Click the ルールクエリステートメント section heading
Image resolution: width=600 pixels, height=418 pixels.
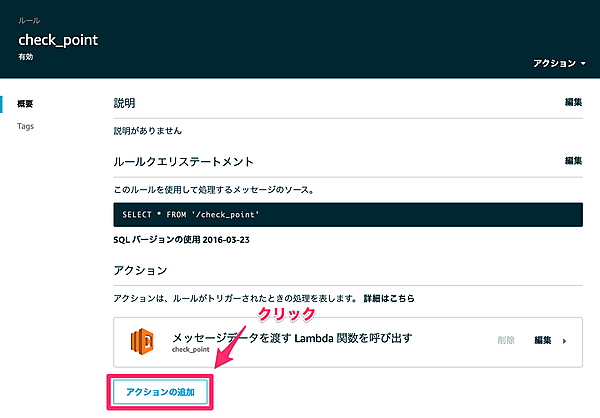point(181,161)
